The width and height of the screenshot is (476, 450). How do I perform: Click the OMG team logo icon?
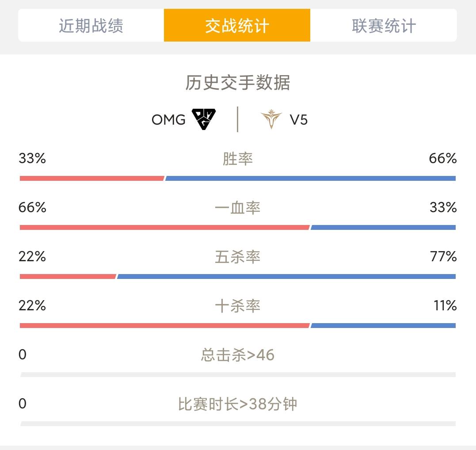point(204,119)
